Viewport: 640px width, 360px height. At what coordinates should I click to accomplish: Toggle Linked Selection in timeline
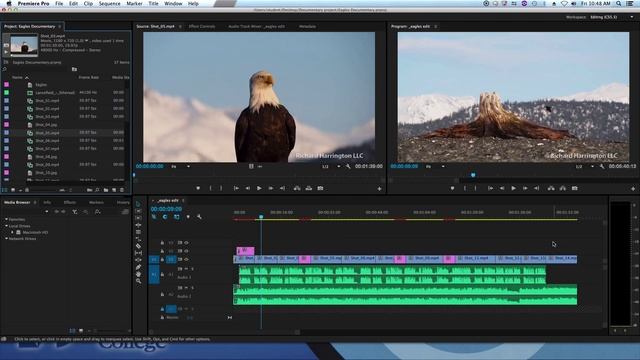176,217
